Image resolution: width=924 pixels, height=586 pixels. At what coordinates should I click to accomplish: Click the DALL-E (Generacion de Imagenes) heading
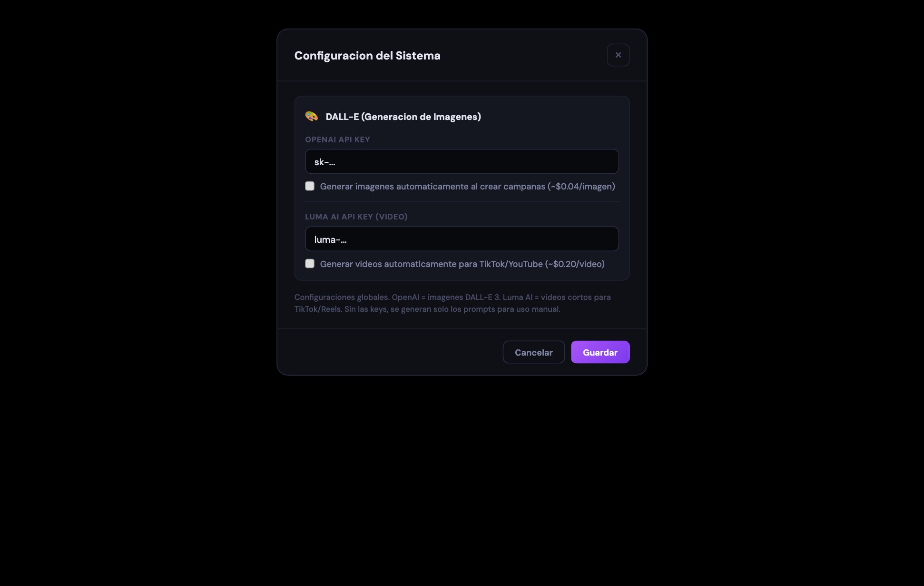[x=403, y=116]
